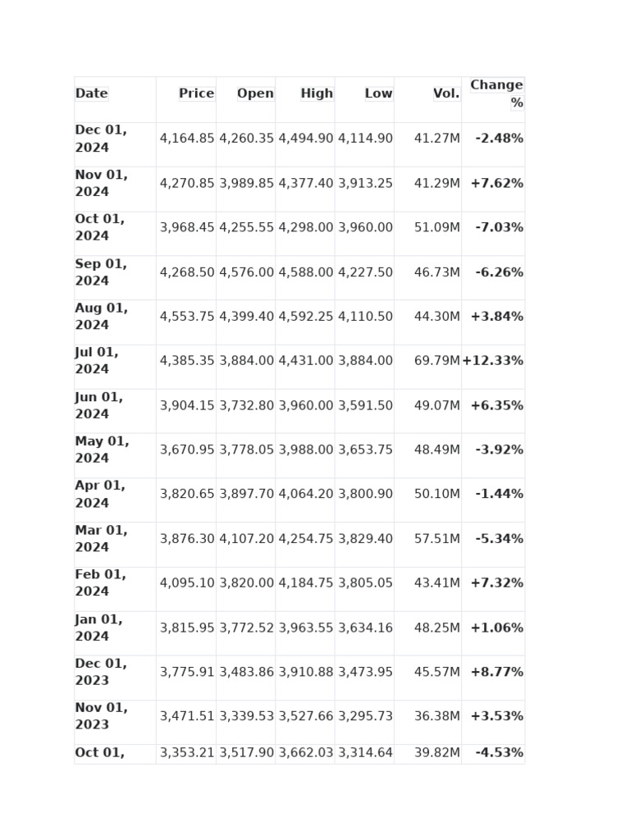Click the Feb 01, 2024 date cell
The image size is (630, 840).
(101, 583)
